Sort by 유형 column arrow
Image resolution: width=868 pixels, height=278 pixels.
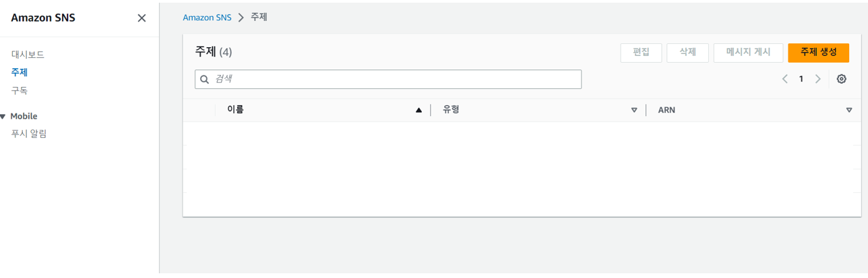tap(633, 110)
